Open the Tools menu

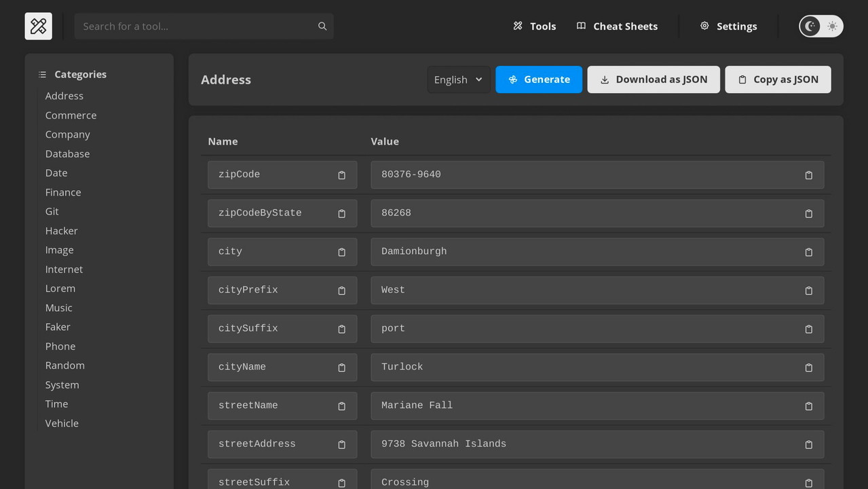[x=534, y=26]
